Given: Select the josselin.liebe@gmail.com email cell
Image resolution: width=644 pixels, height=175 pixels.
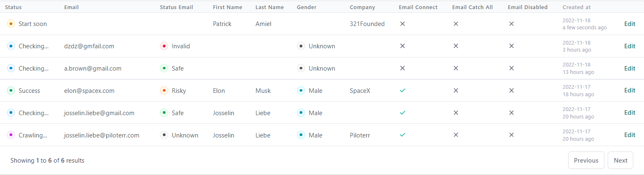Looking at the screenshot, I should tap(99, 113).
